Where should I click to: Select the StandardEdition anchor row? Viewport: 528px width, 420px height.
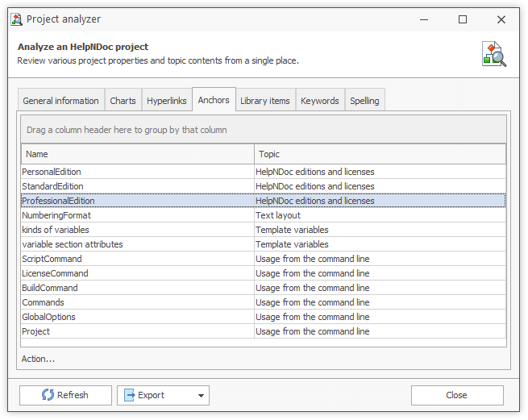(264, 186)
